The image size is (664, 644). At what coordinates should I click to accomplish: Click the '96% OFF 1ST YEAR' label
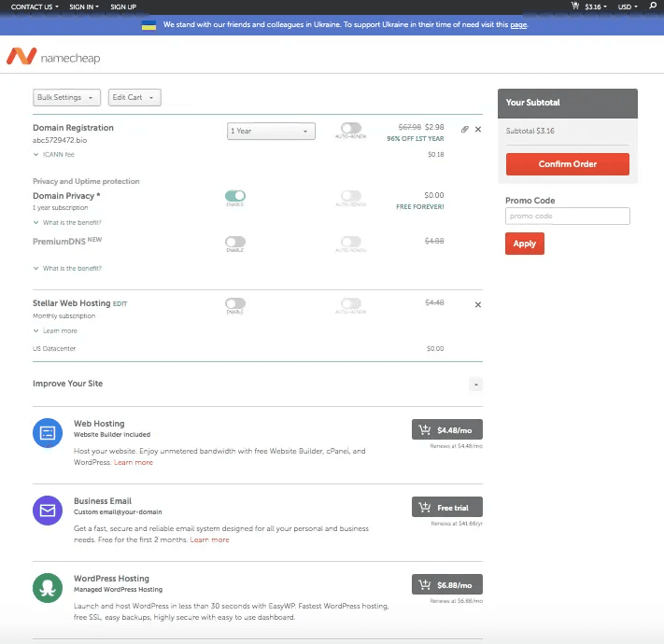[416, 139]
